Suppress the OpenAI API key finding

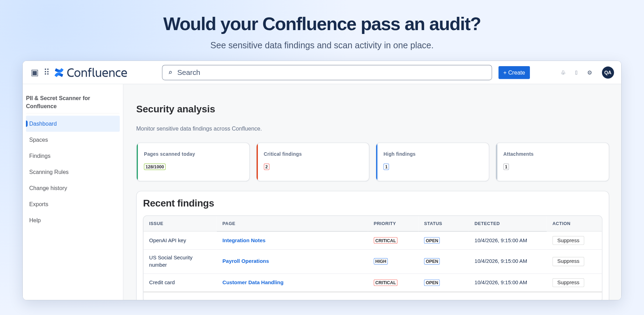pos(568,240)
